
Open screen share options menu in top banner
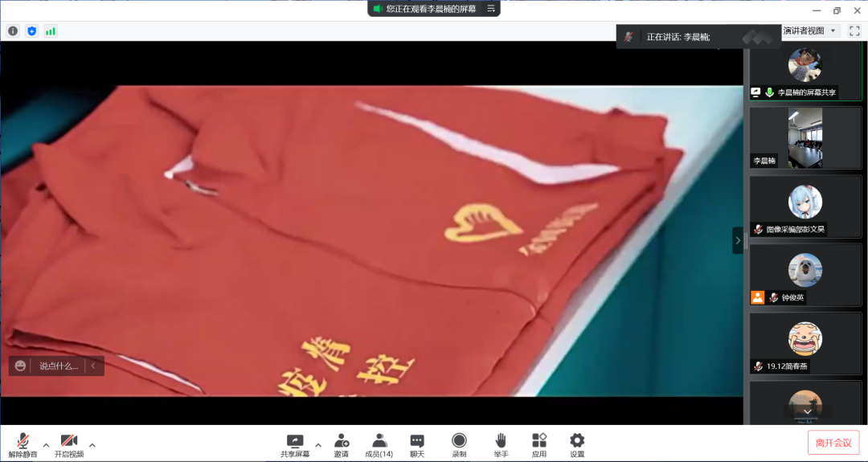(490, 9)
